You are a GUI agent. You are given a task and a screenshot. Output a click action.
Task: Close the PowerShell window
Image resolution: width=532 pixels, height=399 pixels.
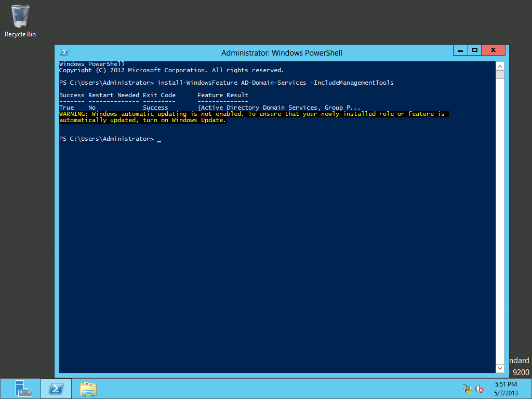[494, 50]
